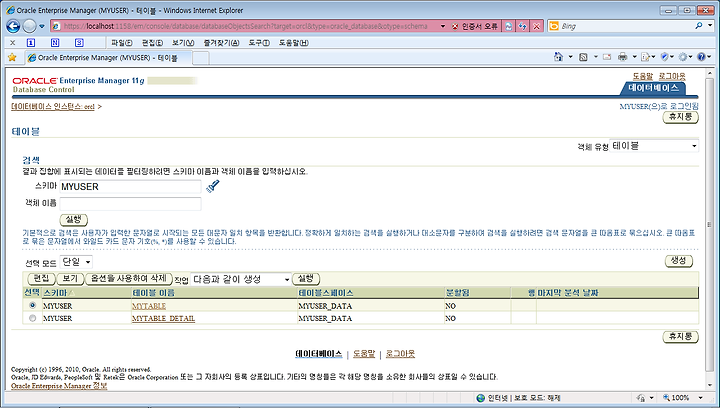
Task: Open the MYTABLE_DETAIL link
Action: [x=163, y=318]
